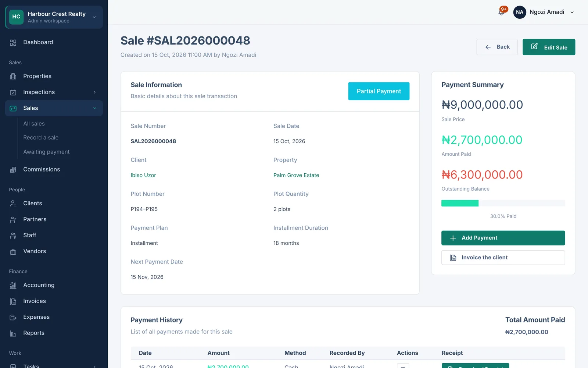The image size is (588, 368).
Task: Open the Palm Grove Estate property link
Action: (296, 175)
